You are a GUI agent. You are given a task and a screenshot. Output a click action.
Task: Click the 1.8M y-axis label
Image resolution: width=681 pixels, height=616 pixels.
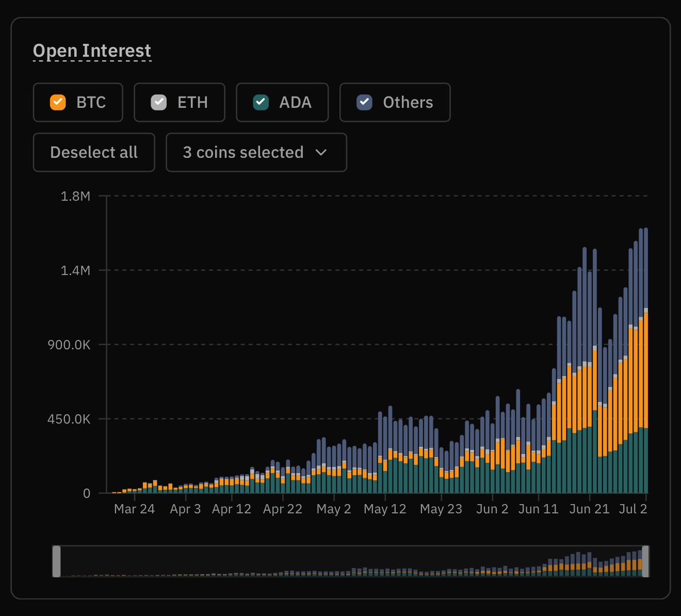[x=76, y=196]
